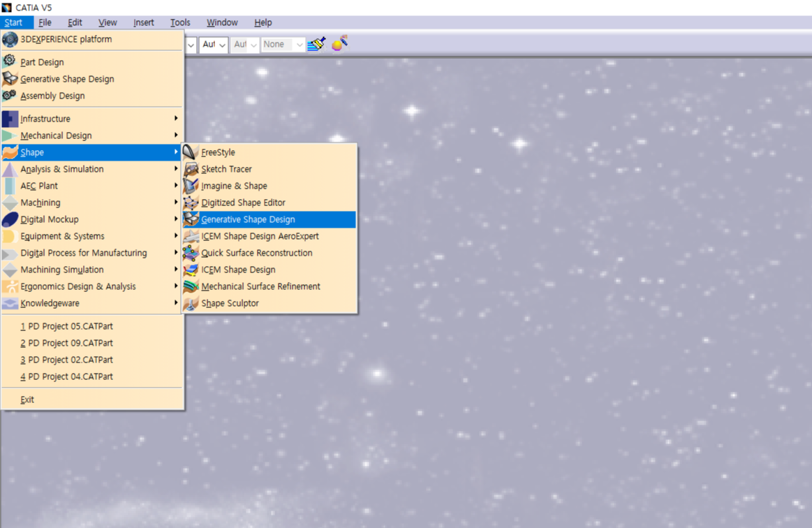Select Exit from Start menu
Image resolution: width=812 pixels, height=528 pixels.
point(92,399)
